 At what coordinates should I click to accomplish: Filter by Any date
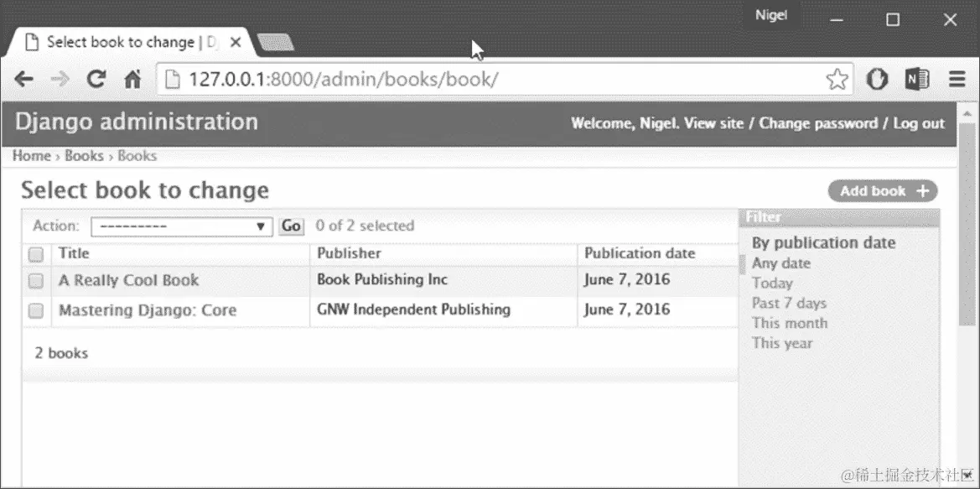pos(781,263)
